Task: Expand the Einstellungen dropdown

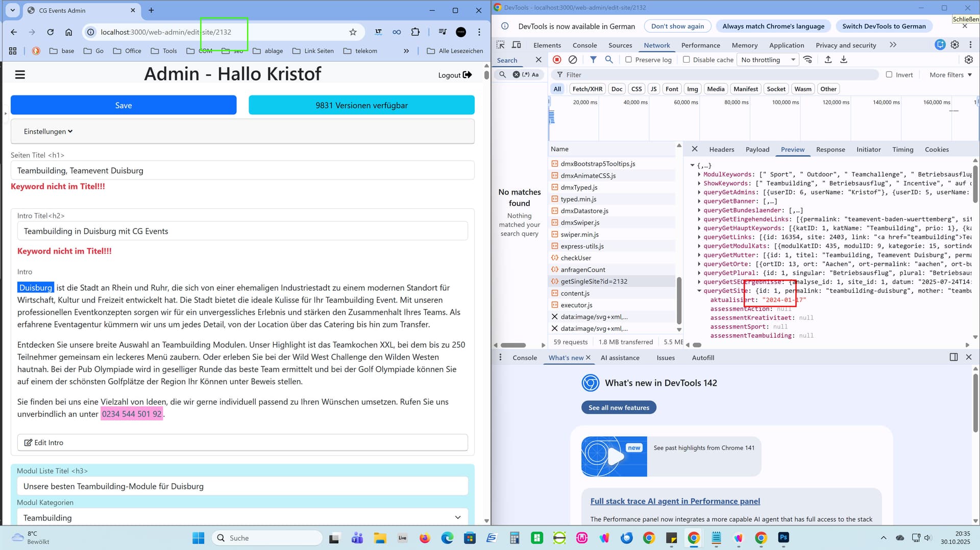Action: pyautogui.click(x=48, y=132)
